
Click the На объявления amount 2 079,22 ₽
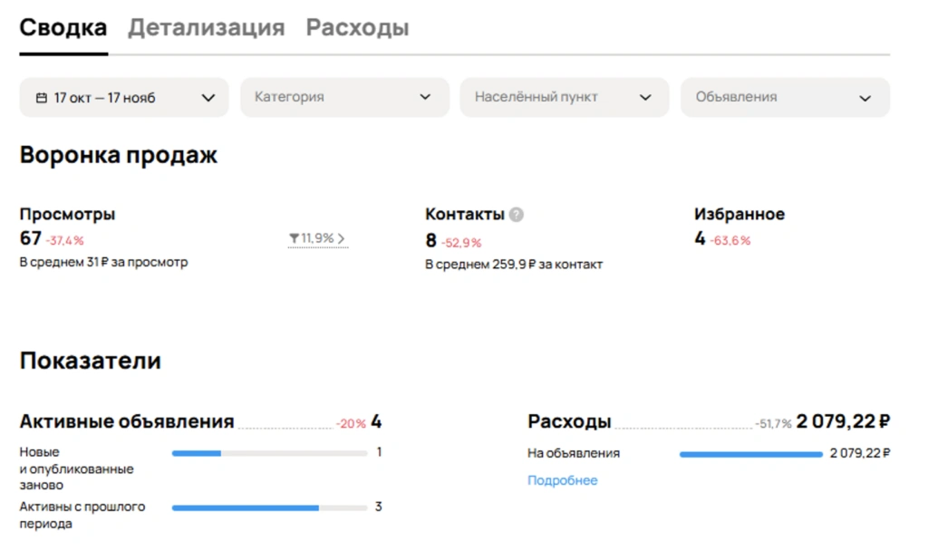(860, 453)
